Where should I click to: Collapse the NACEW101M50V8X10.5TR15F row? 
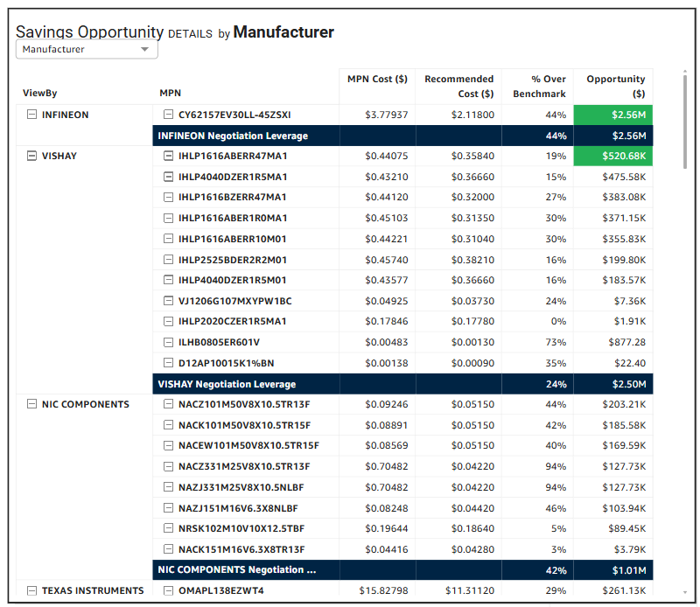tap(168, 445)
